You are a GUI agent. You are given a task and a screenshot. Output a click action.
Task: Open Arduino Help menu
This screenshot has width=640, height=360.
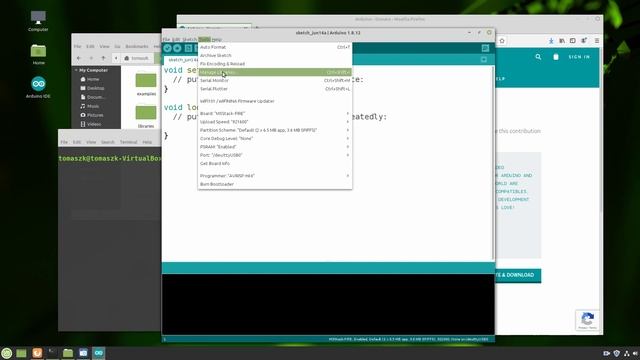(x=217, y=40)
